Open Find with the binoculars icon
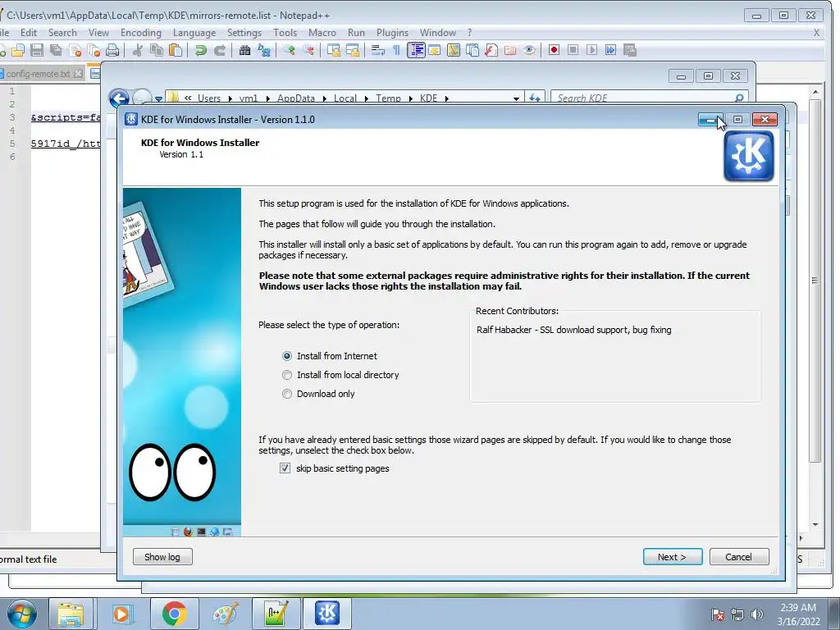840x630 pixels. [x=244, y=50]
